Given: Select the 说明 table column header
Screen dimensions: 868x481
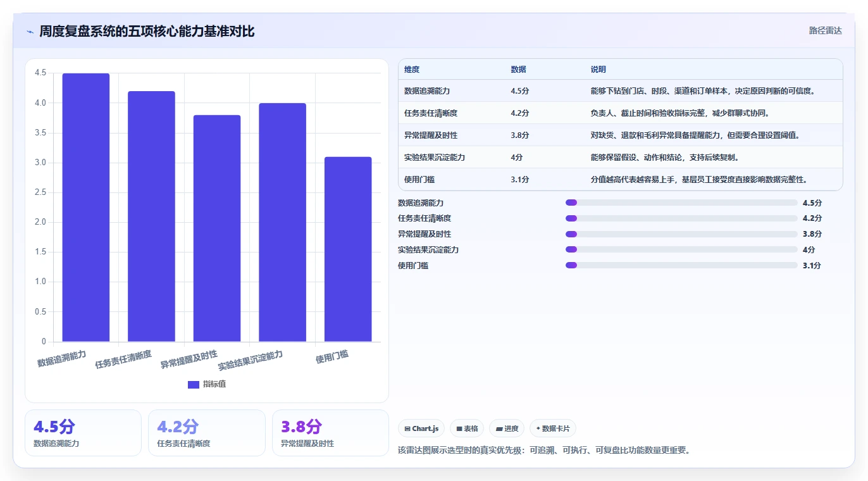Looking at the screenshot, I should coord(598,70).
